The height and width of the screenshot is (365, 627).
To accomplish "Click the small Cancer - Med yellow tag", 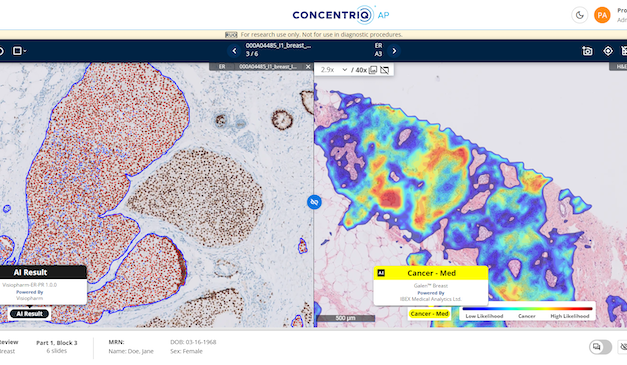I will (x=429, y=314).
